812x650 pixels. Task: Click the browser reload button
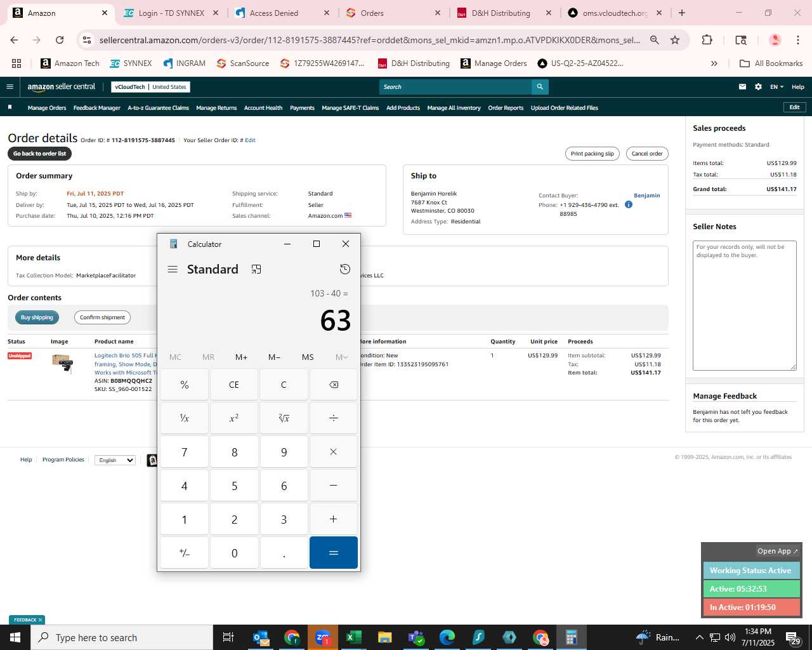[x=60, y=40]
